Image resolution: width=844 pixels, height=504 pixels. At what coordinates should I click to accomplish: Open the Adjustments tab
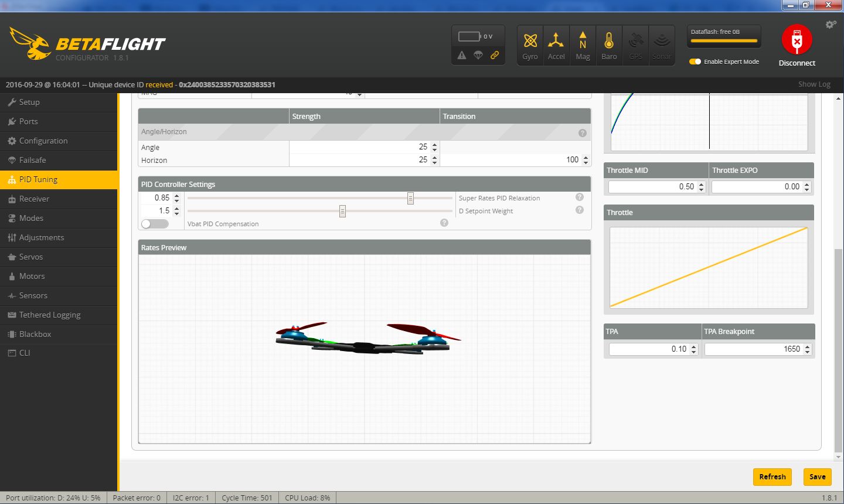tap(59, 237)
